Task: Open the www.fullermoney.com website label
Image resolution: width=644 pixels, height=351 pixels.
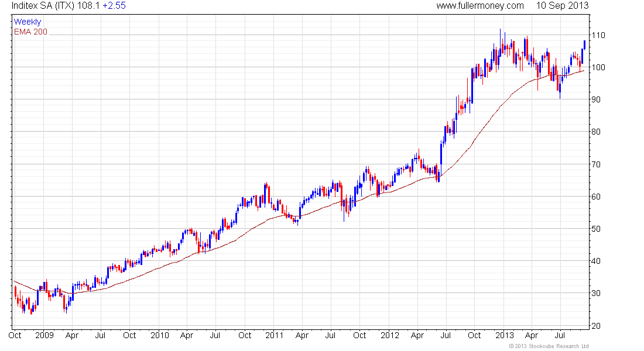Action: [x=479, y=6]
